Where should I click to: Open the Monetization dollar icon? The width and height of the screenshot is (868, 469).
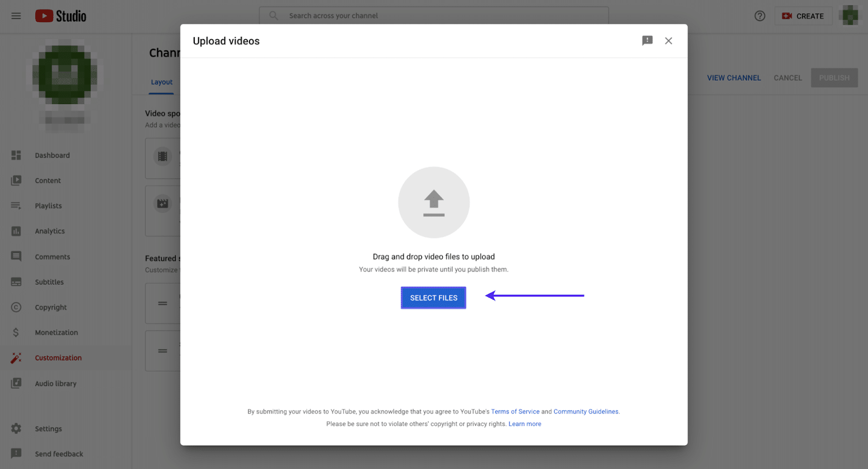coord(16,332)
